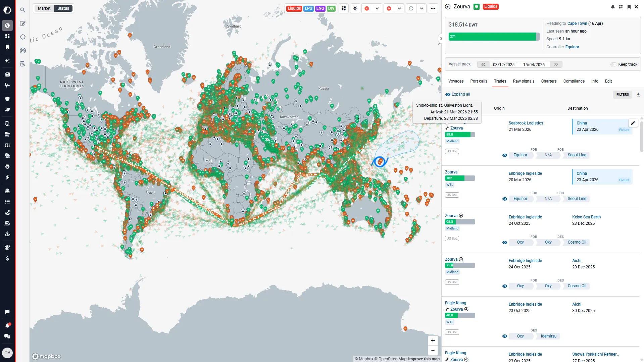Open the three-dots more map options
Screen dimensions: 644x362
tap(433, 8)
